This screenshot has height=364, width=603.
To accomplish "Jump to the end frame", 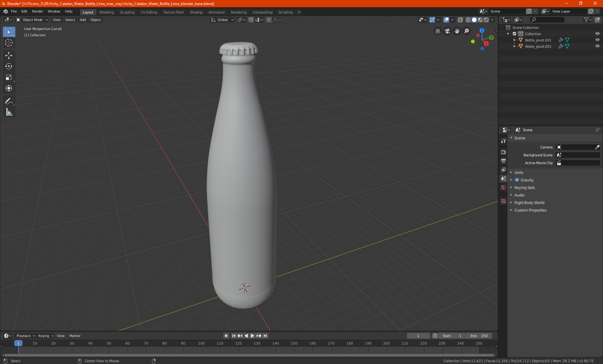I will tap(265, 336).
